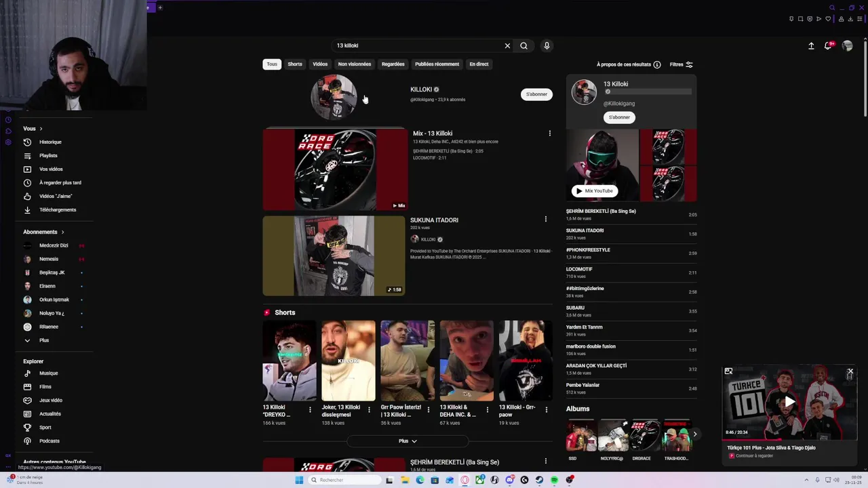Clear the search box with the X icon
Screen dimensions: 868x488
[507, 45]
